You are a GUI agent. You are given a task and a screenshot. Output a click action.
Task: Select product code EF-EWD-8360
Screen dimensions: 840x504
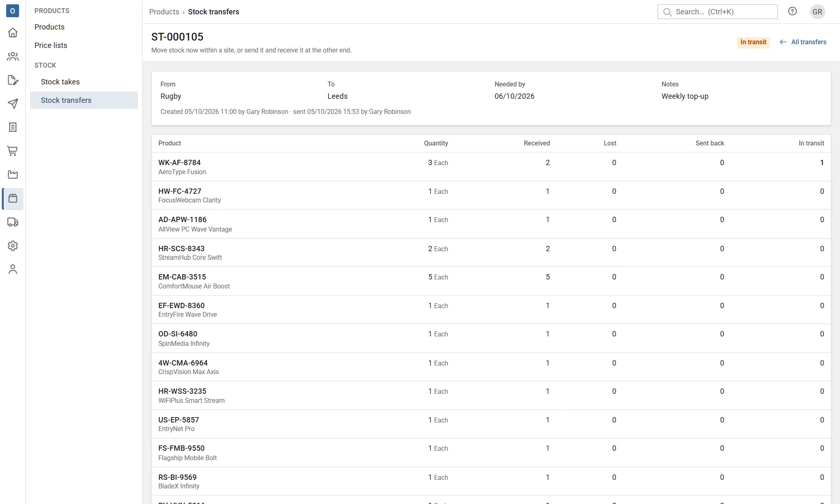pyautogui.click(x=181, y=306)
